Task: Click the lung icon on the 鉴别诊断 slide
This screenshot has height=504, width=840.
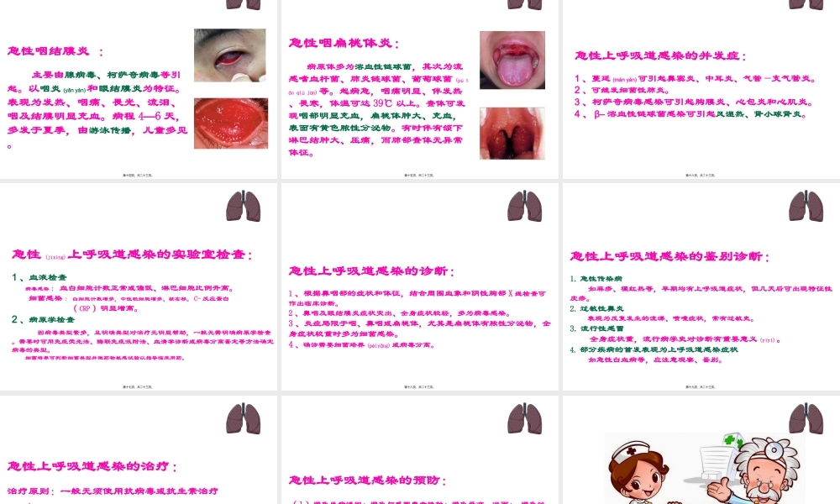Action: tap(806, 207)
